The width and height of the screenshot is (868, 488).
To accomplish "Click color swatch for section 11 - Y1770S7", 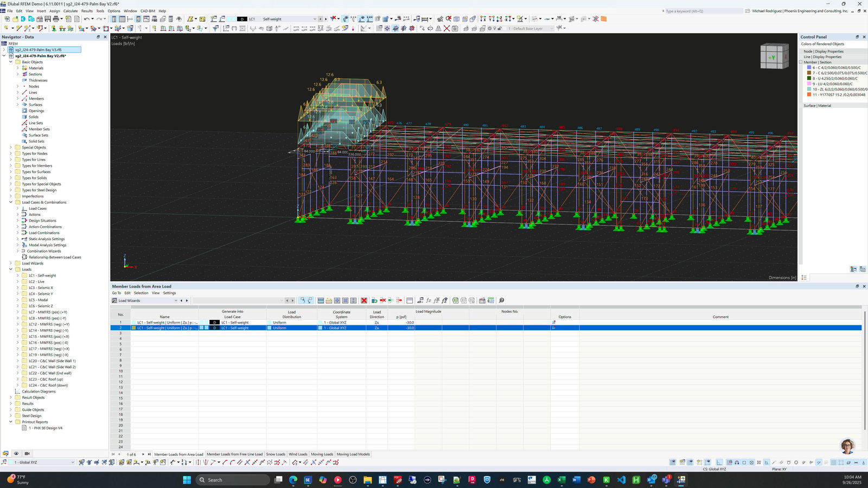I will 809,95.
